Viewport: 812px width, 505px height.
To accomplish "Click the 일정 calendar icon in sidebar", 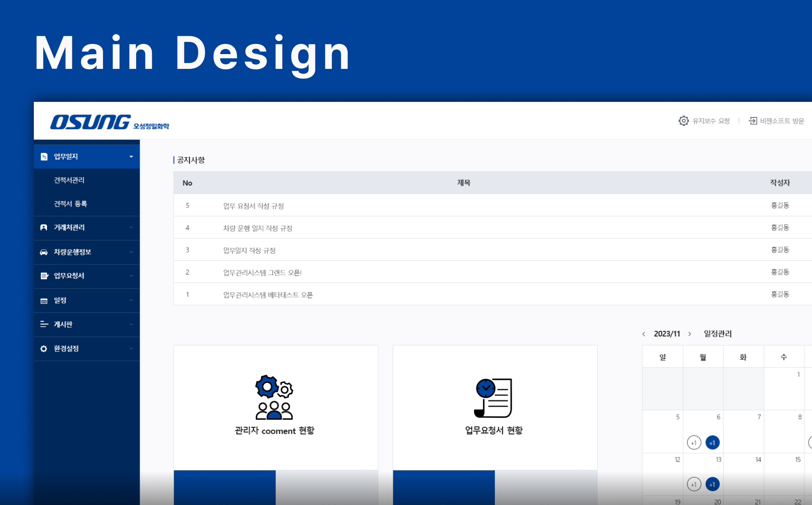I will tap(44, 300).
